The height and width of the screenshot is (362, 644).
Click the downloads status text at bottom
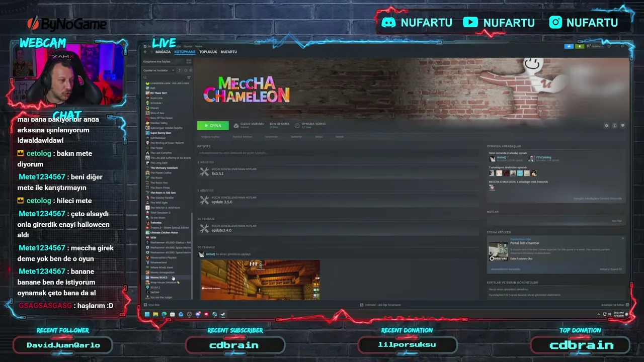(382, 305)
